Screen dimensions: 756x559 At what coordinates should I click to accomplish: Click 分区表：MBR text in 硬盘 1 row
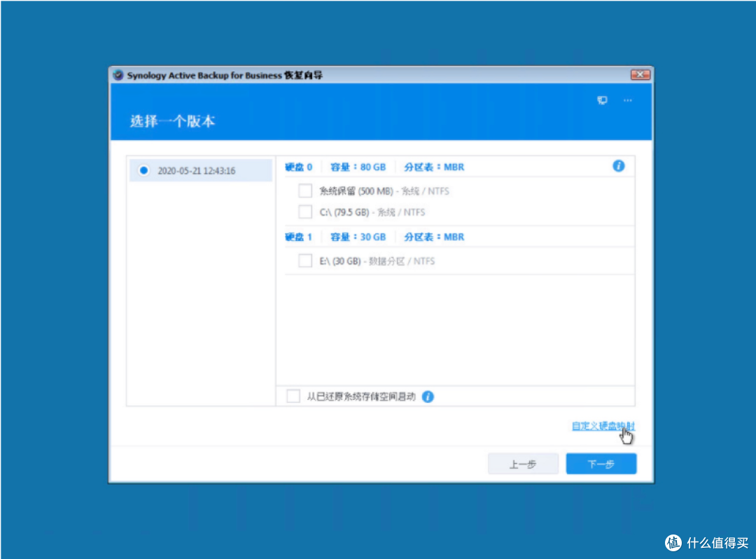[x=434, y=237]
